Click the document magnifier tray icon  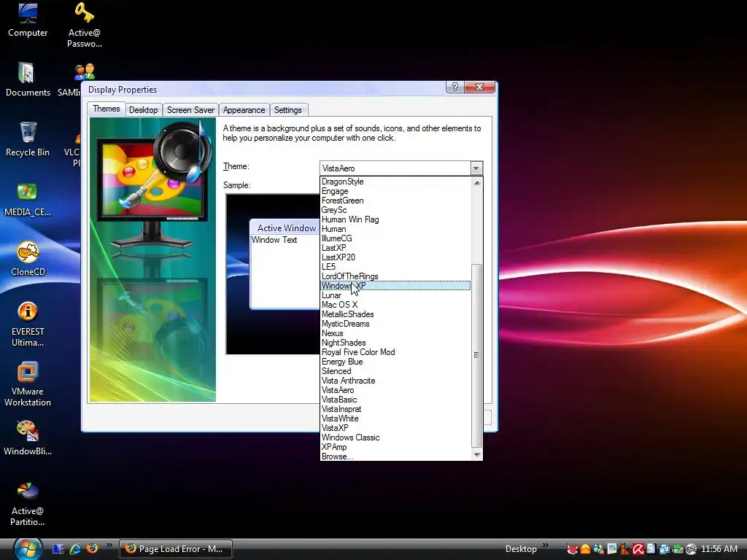pyautogui.click(x=651, y=549)
